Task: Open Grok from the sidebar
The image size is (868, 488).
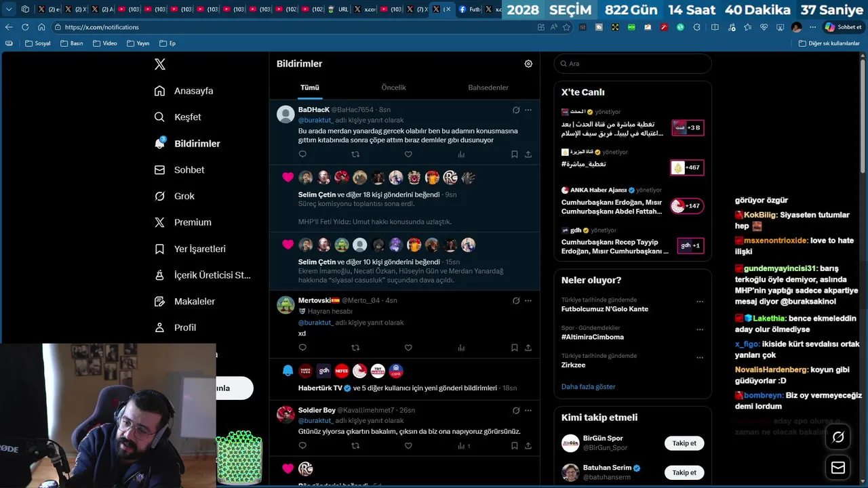Action: point(174,196)
